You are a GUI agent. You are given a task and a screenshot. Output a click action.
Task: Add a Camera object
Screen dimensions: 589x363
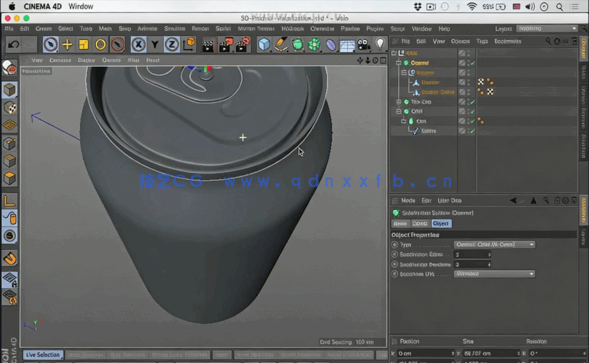pos(364,45)
